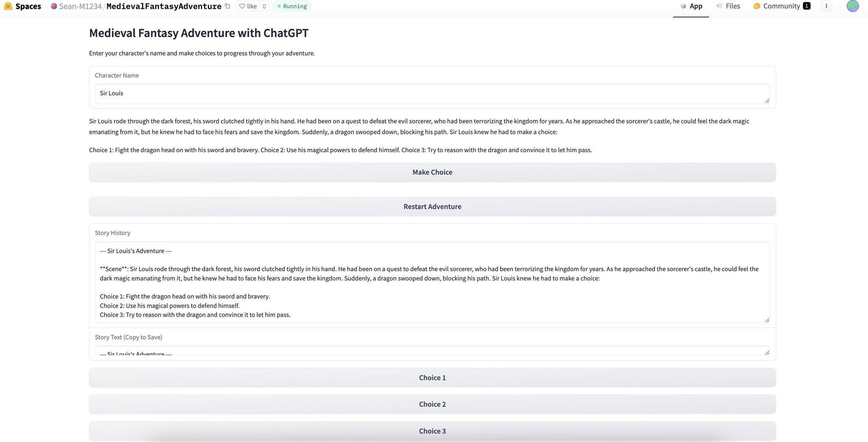Click the Make Choice button
Viewport: 868px width, 442px height.
432,172
